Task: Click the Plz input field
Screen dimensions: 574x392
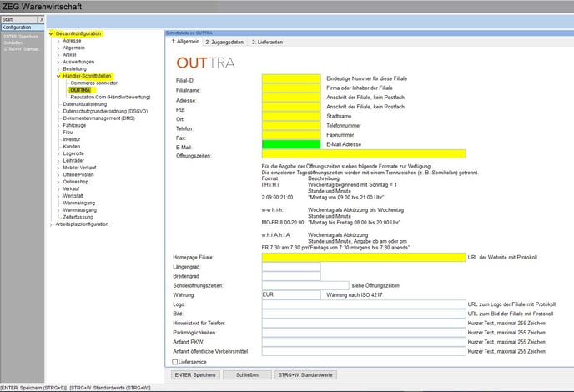Action: point(291,108)
